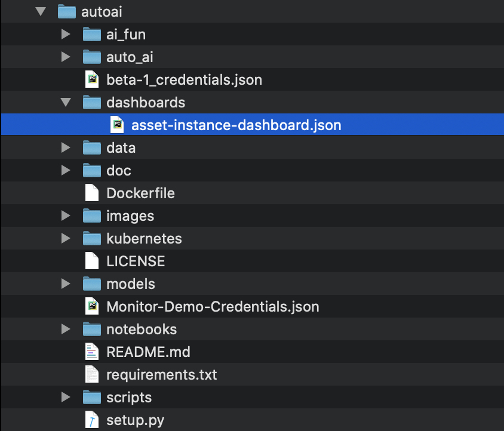Image resolution: width=504 pixels, height=431 pixels.
Task: Click the images folder icon
Action: click(92, 215)
